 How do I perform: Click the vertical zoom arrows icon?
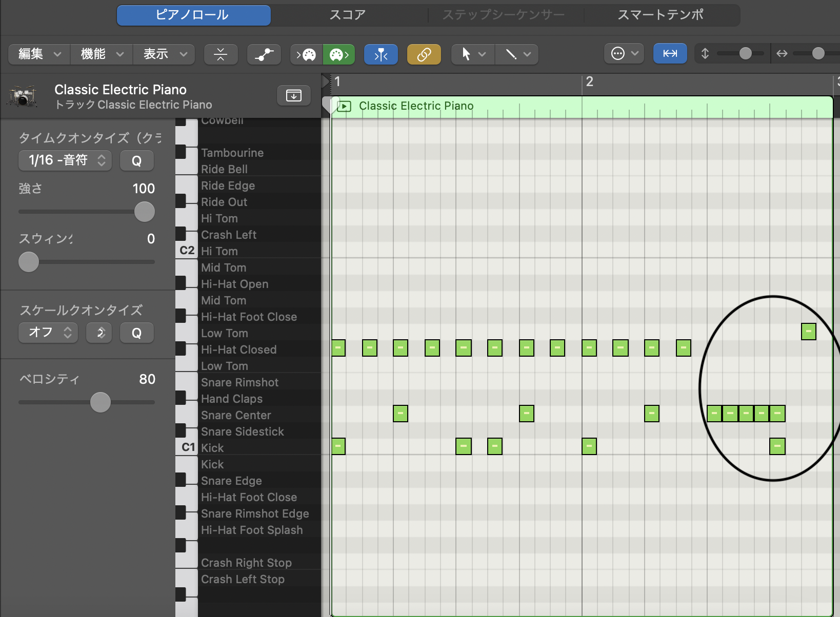(x=705, y=53)
